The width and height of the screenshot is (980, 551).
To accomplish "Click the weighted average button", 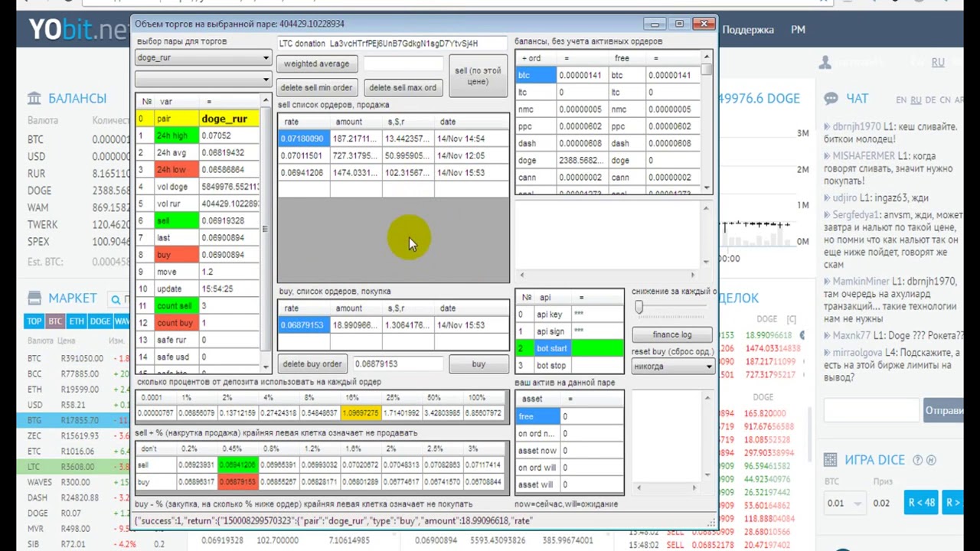I will (x=316, y=64).
